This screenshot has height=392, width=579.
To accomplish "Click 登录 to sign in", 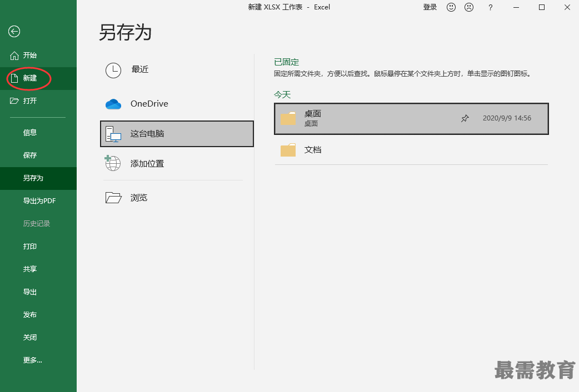I will pyautogui.click(x=430, y=7).
